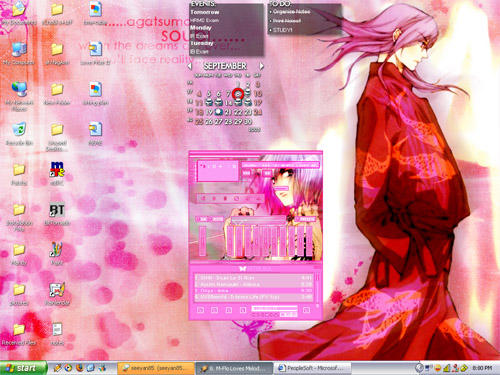The width and height of the screenshot is (500, 375).
Task: Click the round tray icon at tray's left edge
Action: [x=419, y=368]
